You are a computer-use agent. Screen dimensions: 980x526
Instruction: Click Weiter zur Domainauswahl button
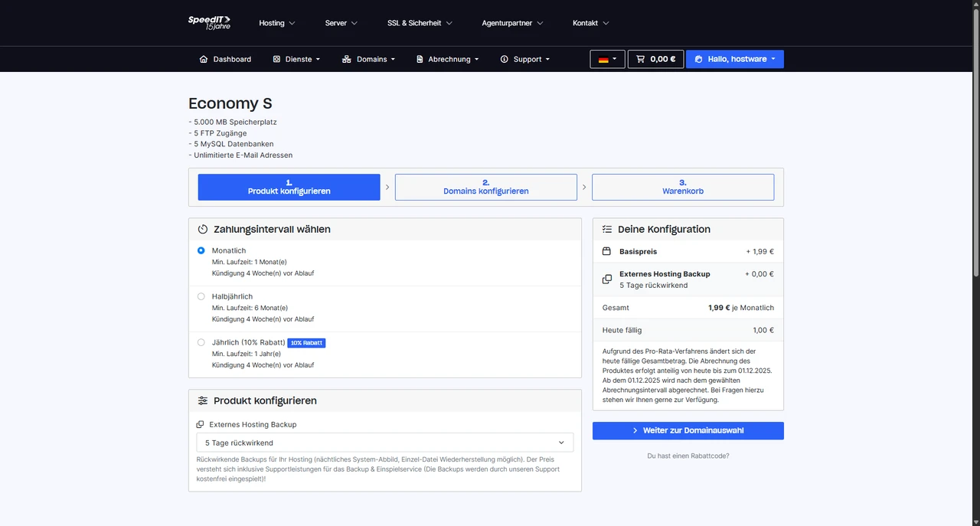(688, 430)
